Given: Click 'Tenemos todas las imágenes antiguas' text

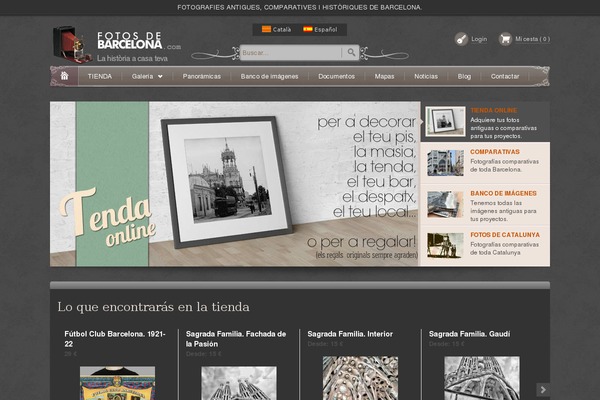Looking at the screenshot, I should [x=503, y=211].
